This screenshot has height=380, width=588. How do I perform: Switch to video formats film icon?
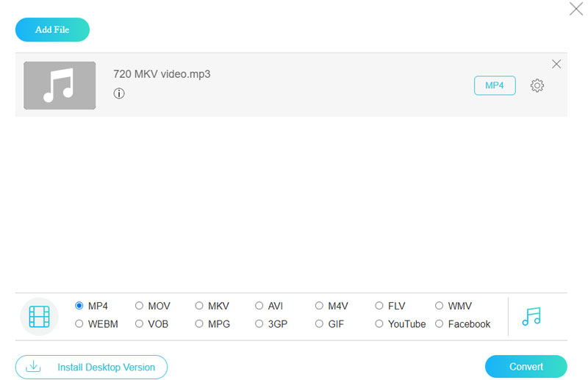[x=39, y=317]
